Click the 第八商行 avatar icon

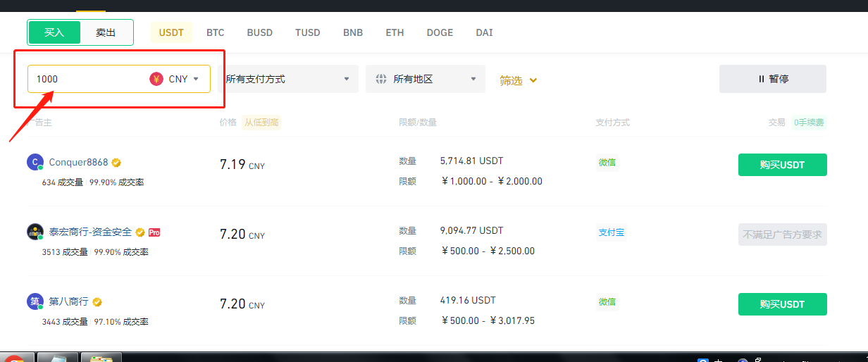(35, 301)
